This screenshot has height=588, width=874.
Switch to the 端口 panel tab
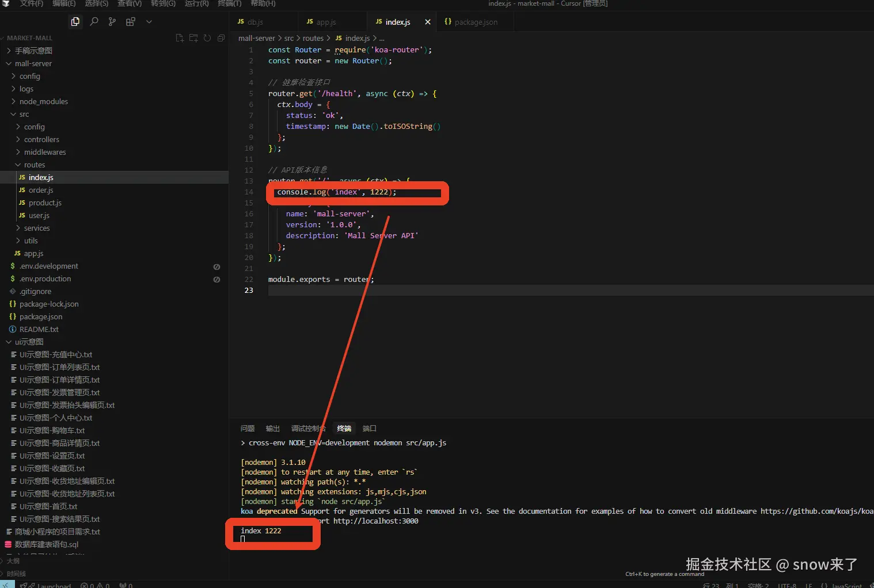point(370,429)
